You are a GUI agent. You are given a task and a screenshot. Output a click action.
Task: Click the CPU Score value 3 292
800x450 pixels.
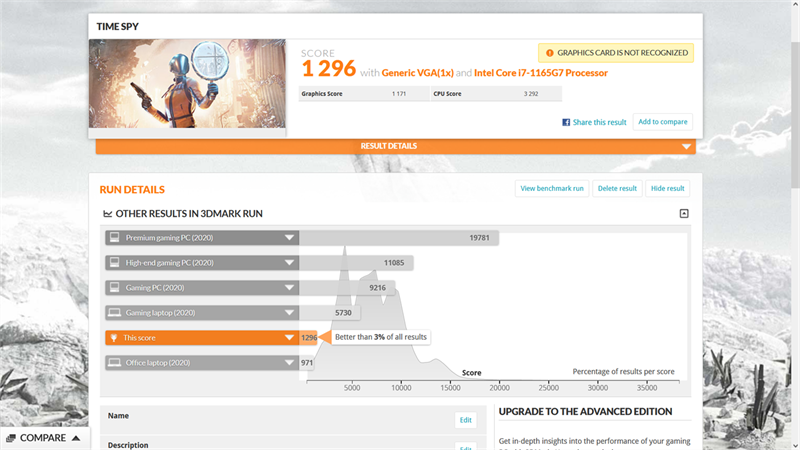click(531, 94)
